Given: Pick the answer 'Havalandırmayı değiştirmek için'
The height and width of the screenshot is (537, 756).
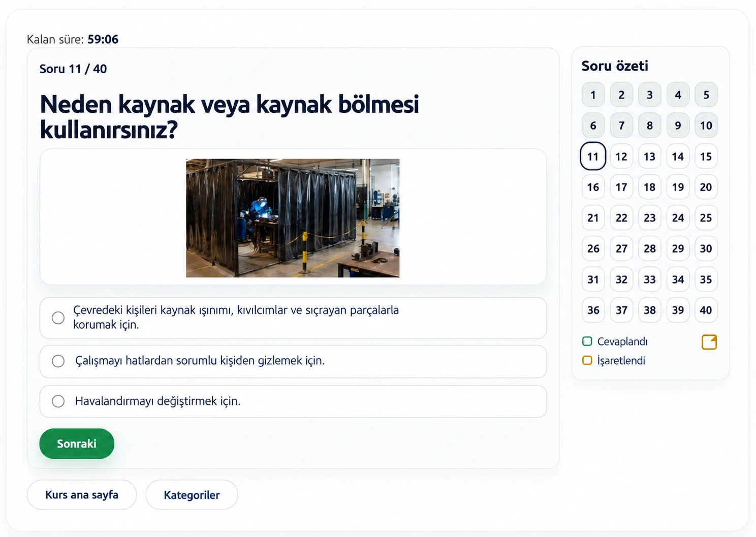Looking at the screenshot, I should click(293, 401).
